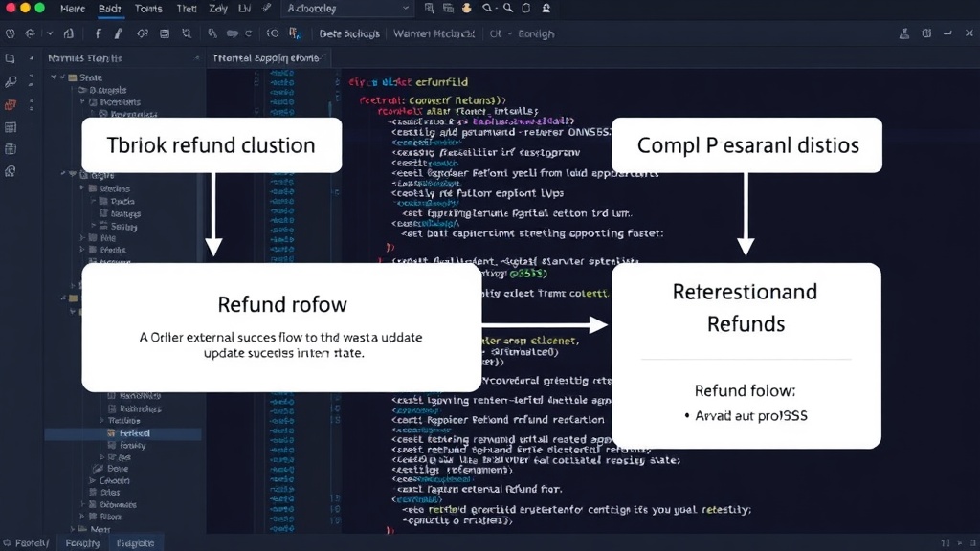Image resolution: width=980 pixels, height=551 pixels.
Task: Click the first round icon on second toolbar
Action: click(x=10, y=33)
